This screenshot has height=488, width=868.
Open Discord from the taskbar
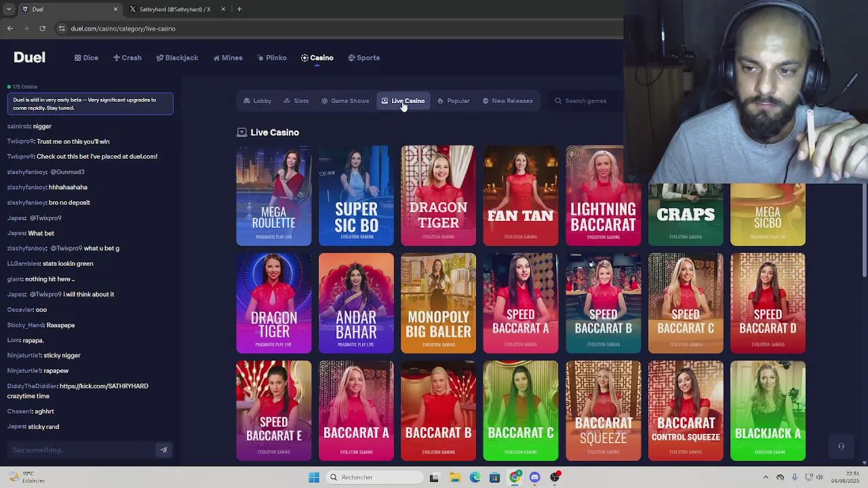[534, 477]
